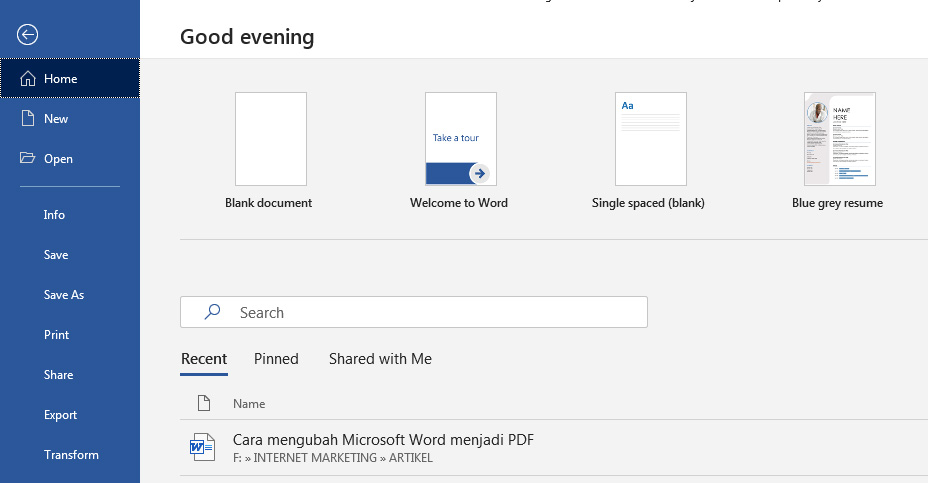Click the back arrow to return to the document
The width and height of the screenshot is (928, 483).
pos(27,34)
